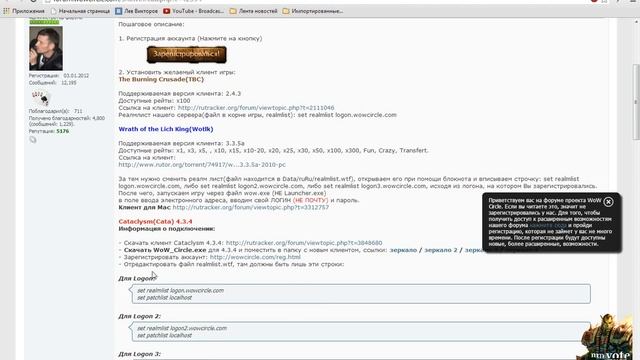This screenshot has height=360, width=640.
Task: Click the first зеркало mirror link
Action: [403, 250]
